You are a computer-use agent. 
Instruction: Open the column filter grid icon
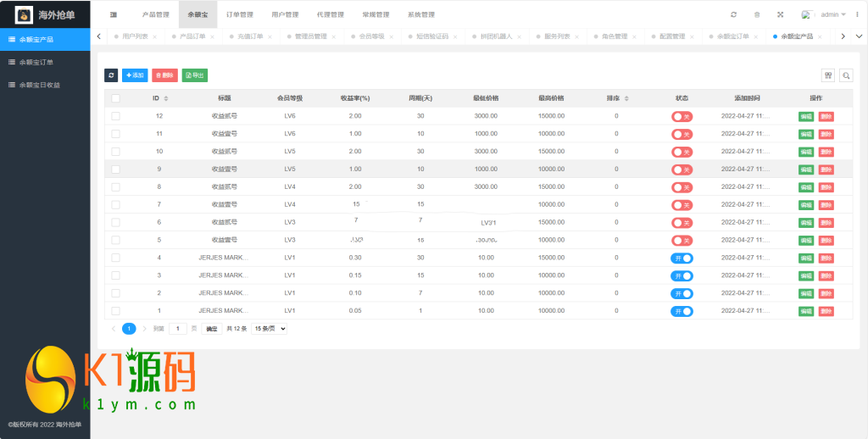click(828, 75)
